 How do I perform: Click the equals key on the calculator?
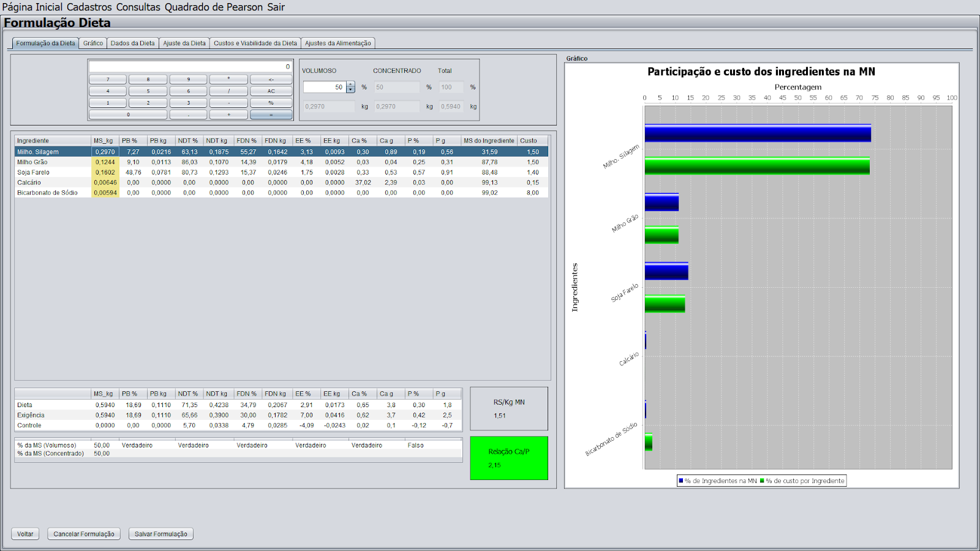pyautogui.click(x=271, y=114)
